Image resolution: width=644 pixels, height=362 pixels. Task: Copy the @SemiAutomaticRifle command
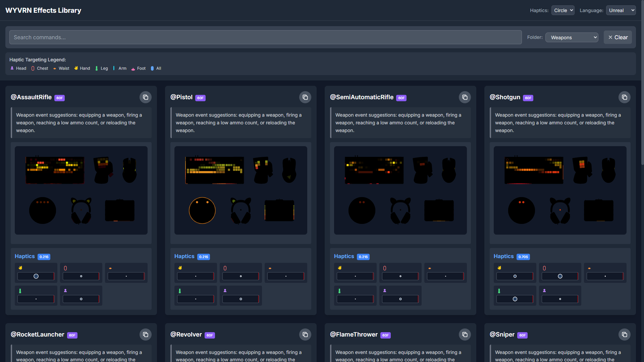coord(465,97)
